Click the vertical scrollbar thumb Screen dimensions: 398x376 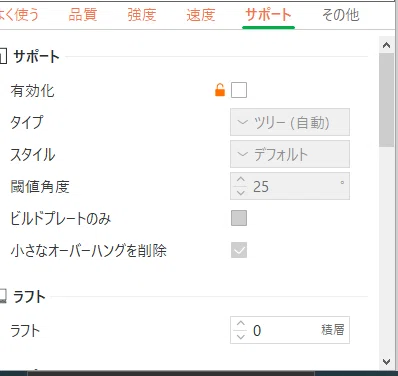click(x=387, y=100)
